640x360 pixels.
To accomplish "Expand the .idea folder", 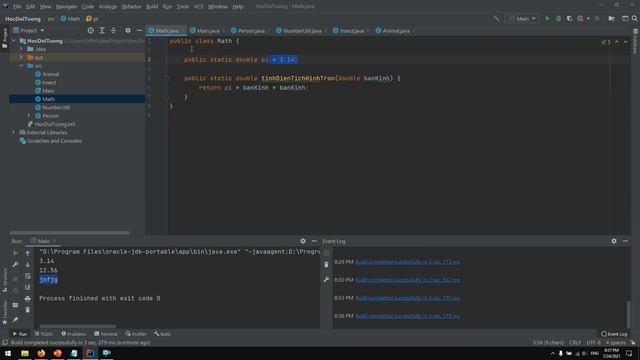I will (22, 49).
